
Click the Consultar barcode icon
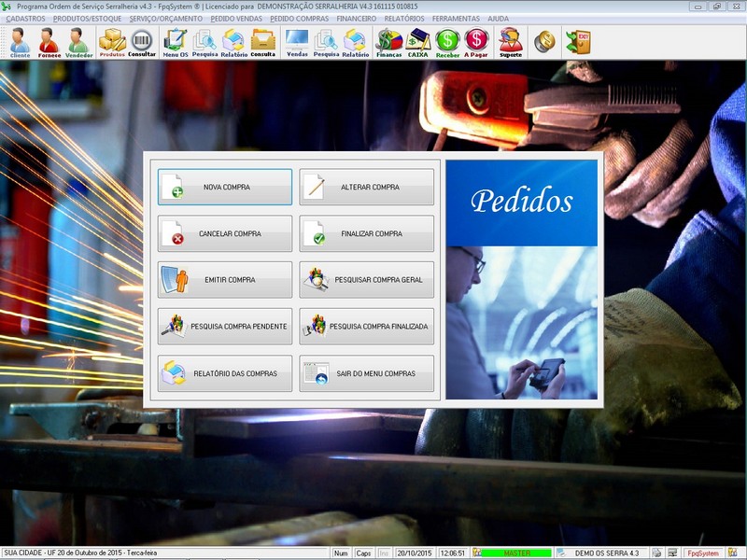tap(142, 42)
